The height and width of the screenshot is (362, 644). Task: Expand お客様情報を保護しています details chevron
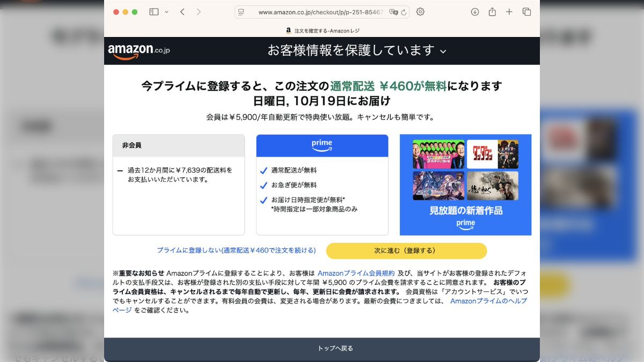pos(442,51)
